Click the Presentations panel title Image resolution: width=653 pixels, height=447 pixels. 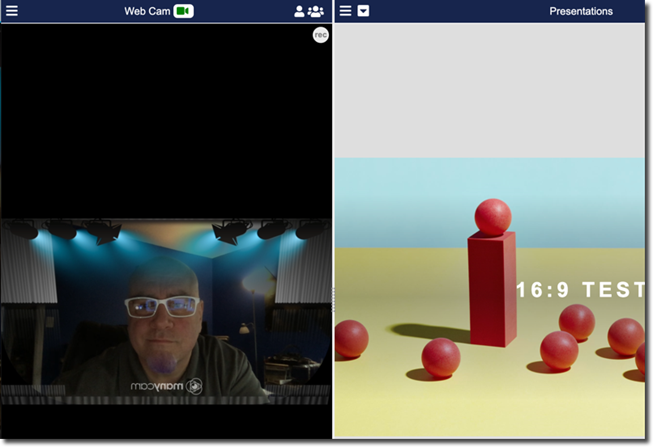tap(581, 11)
